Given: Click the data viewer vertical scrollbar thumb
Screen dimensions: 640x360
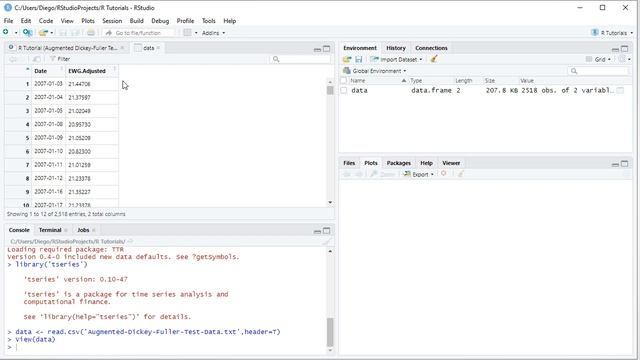Looking at the screenshot, I should [330, 90].
